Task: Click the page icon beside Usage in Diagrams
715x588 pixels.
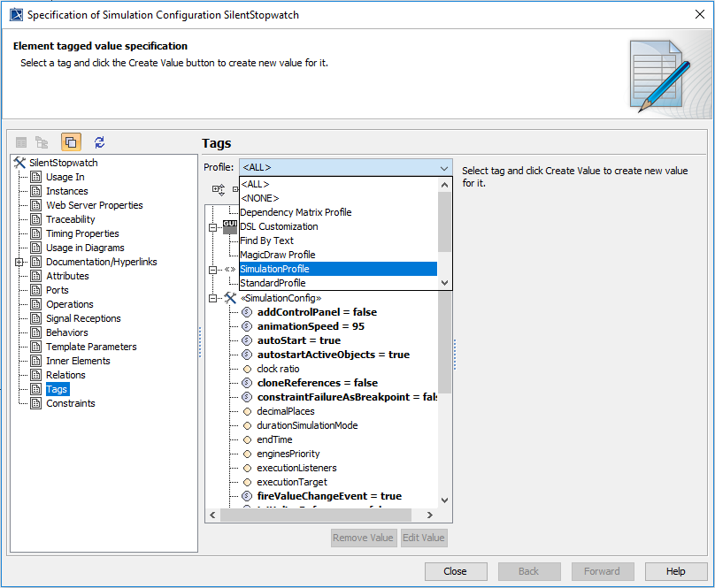Action: click(x=35, y=248)
